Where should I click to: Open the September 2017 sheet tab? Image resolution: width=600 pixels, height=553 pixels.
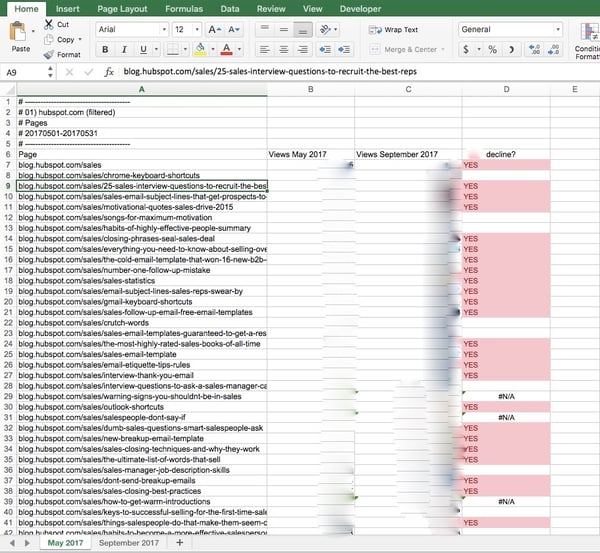pyautogui.click(x=129, y=543)
